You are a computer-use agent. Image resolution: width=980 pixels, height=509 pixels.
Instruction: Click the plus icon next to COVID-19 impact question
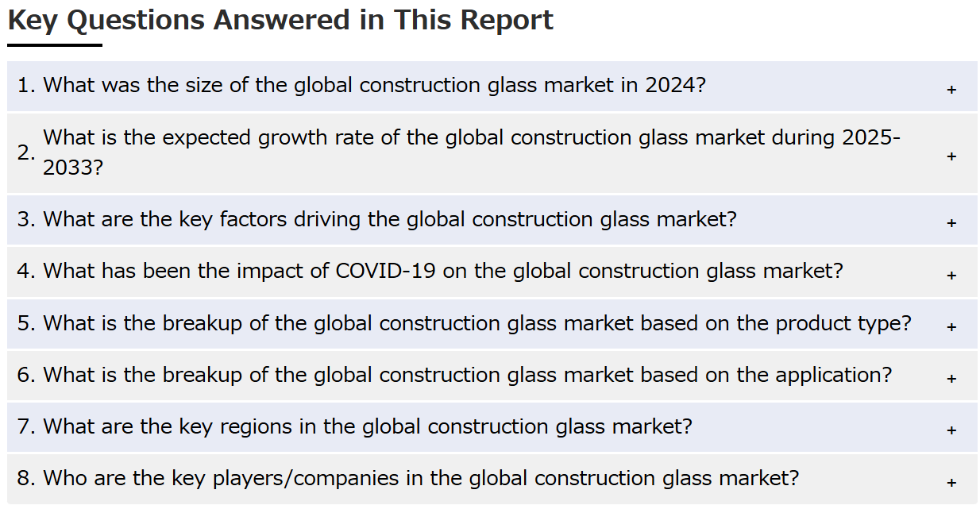[951, 276]
